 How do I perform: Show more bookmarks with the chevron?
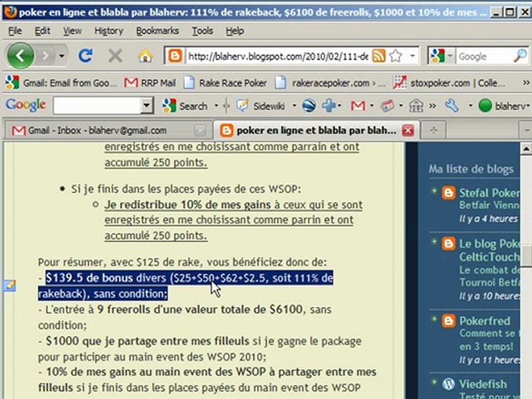tap(526, 83)
